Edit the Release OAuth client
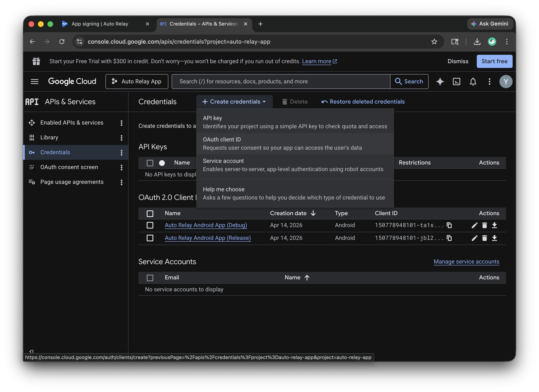Viewport: 539px width, 392px height. 474,238
